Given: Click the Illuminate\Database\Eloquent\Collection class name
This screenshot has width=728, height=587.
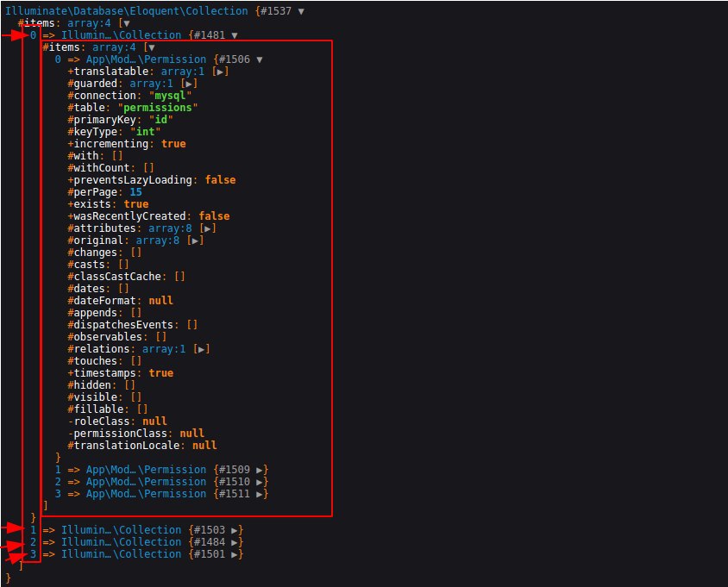Looking at the screenshot, I should pyautogui.click(x=126, y=11).
